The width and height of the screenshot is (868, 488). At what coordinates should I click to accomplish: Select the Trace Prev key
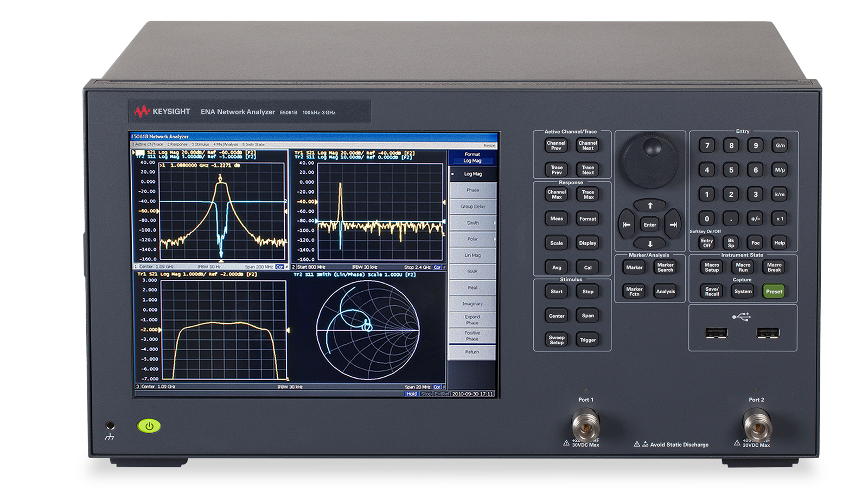pos(556,170)
